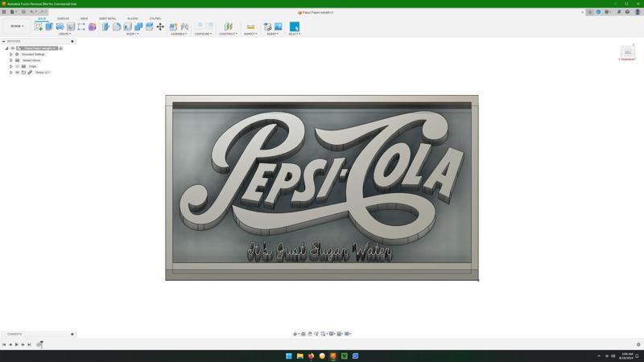
Task: Select the Pan hand icon
Action: [310, 334]
